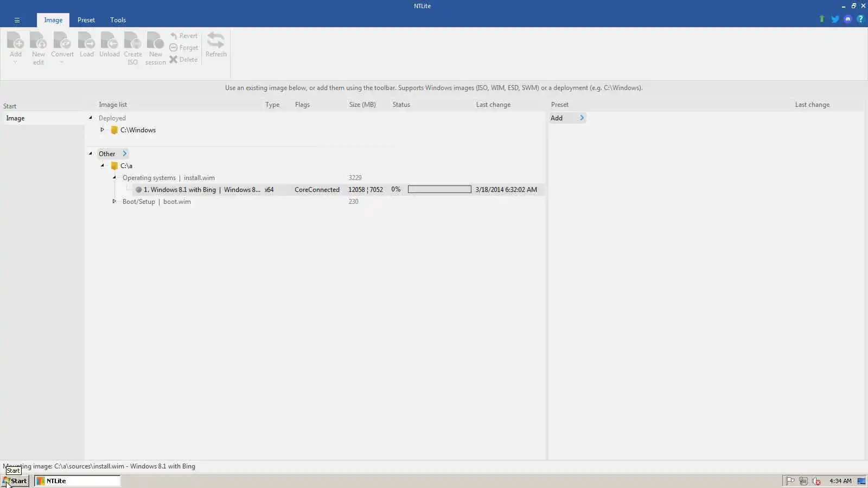The image size is (868, 488).
Task: Collapse the Deployed group
Action: coord(91,118)
